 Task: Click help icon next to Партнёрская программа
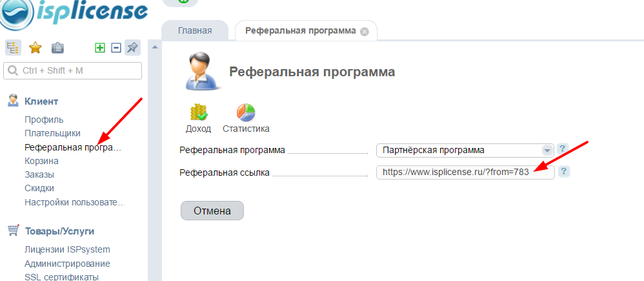pyautogui.click(x=563, y=149)
